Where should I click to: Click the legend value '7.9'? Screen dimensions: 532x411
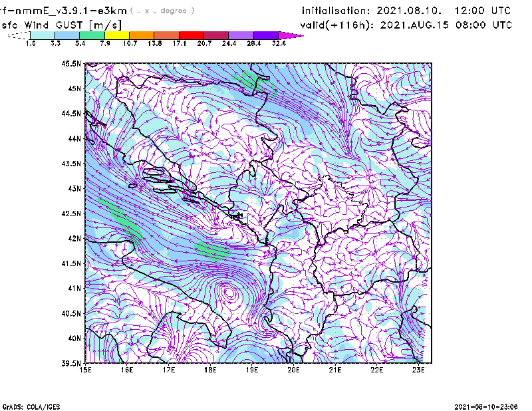[x=105, y=43]
